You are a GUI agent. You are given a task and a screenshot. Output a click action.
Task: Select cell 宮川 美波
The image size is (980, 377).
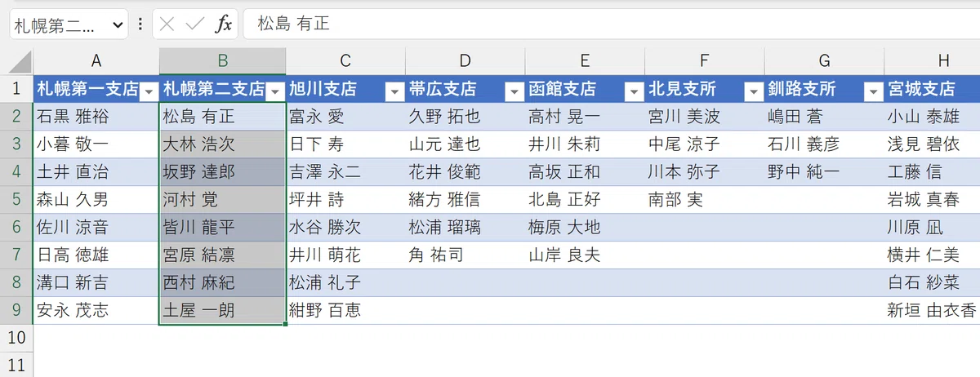[x=703, y=117]
